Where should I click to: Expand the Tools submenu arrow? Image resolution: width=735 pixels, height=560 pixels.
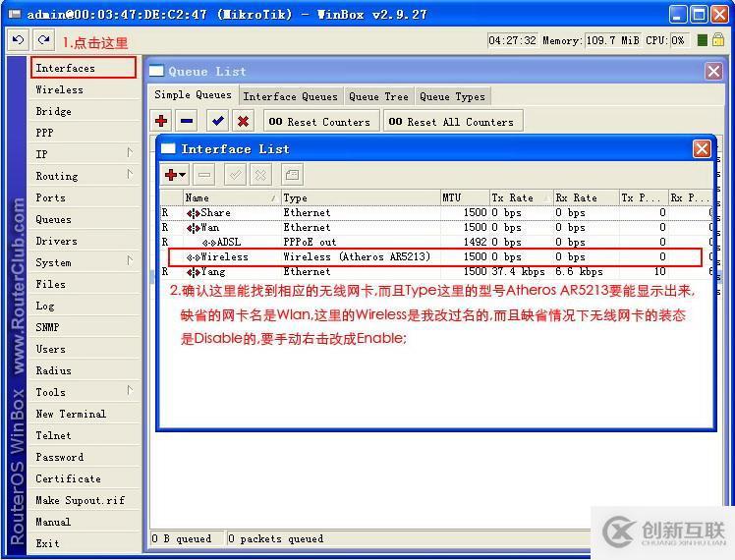[x=130, y=390]
